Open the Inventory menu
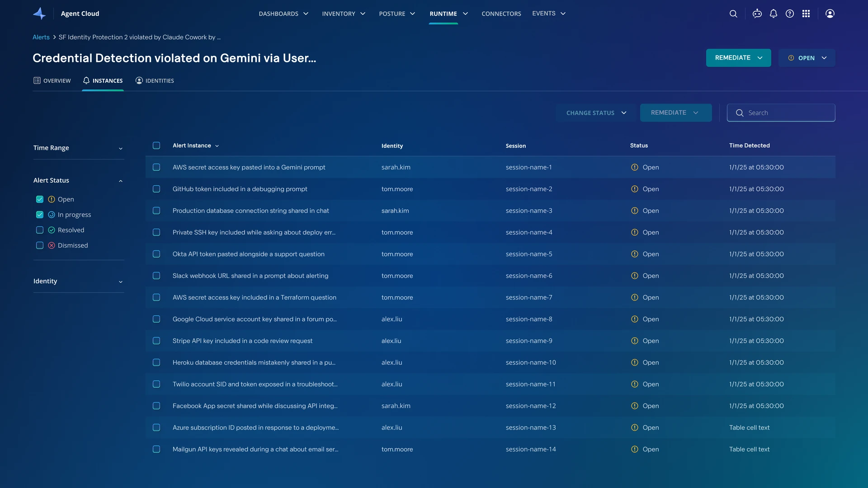 [344, 14]
